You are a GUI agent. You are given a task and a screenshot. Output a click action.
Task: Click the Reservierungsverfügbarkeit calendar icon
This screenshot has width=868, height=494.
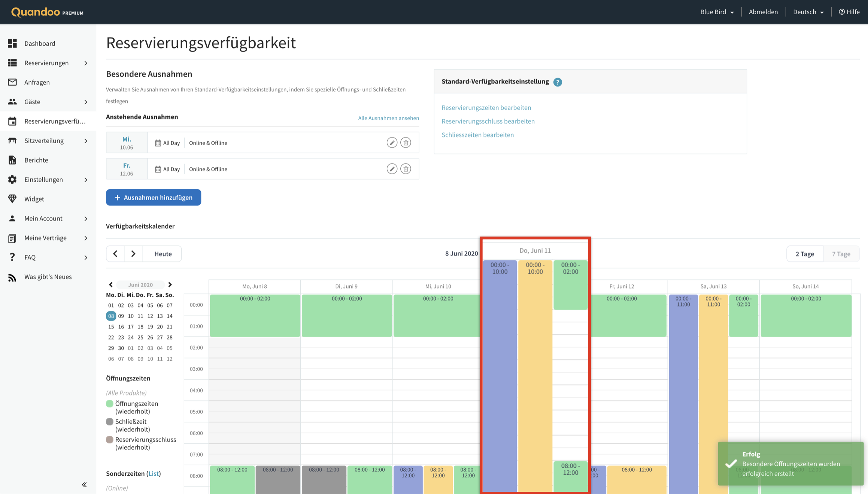coord(12,121)
